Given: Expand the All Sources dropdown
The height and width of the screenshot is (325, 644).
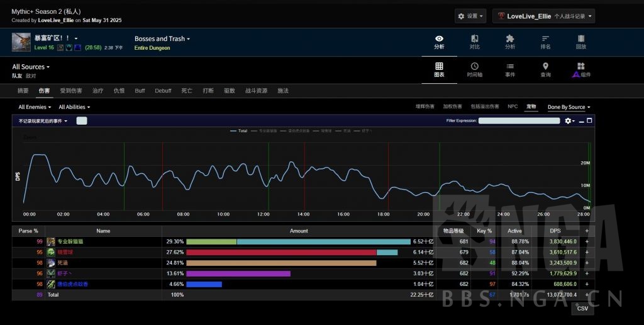Looking at the screenshot, I should pos(31,67).
